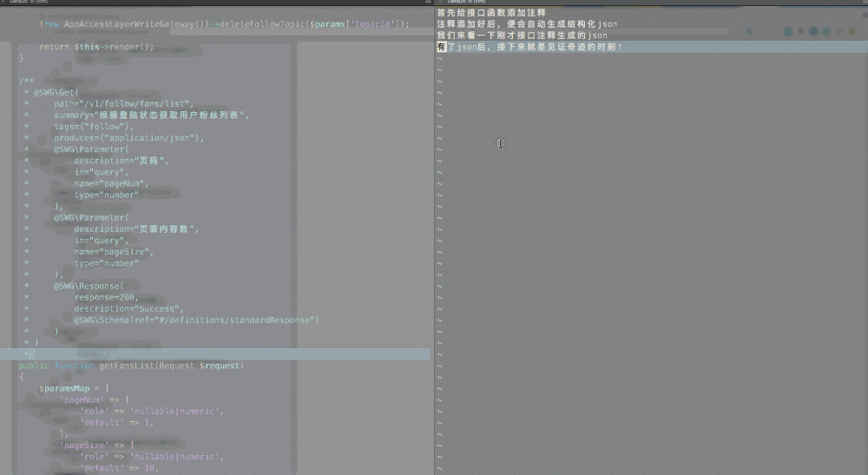Place cursor on 'return $this->render();' line
868x475 pixels.
tap(96, 47)
